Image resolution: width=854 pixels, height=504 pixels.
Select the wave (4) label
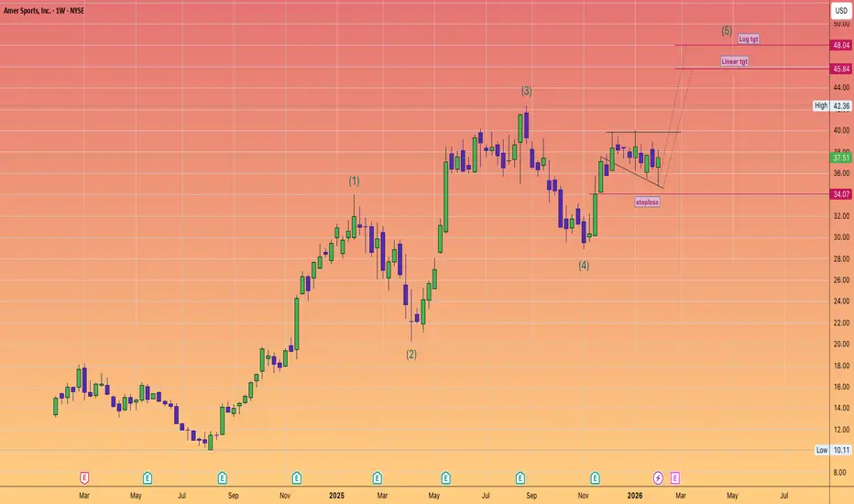pyautogui.click(x=584, y=266)
